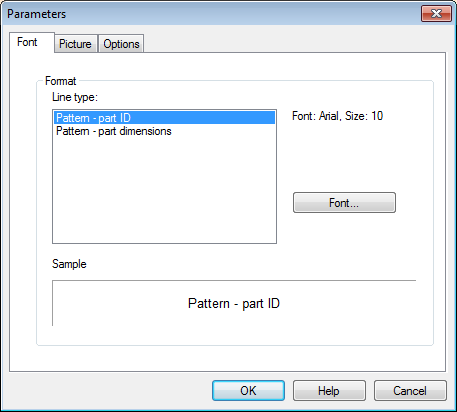457x412 pixels.
Task: Click blank panel area beside the Options tab
Action: click(x=293, y=43)
